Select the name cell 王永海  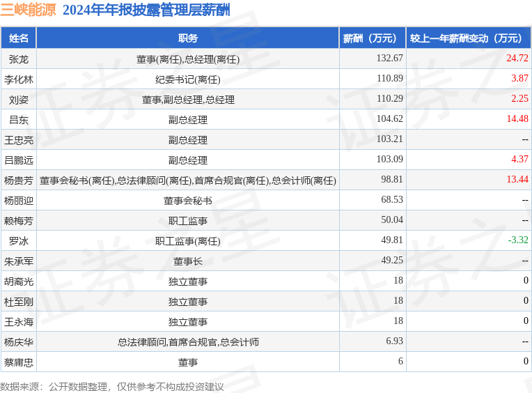(19, 322)
